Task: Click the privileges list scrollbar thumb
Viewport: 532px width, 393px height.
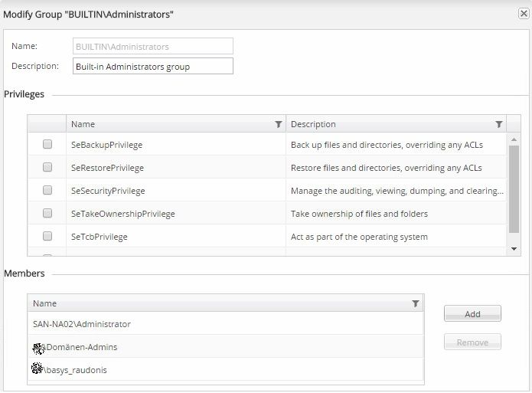Action: tap(514, 188)
